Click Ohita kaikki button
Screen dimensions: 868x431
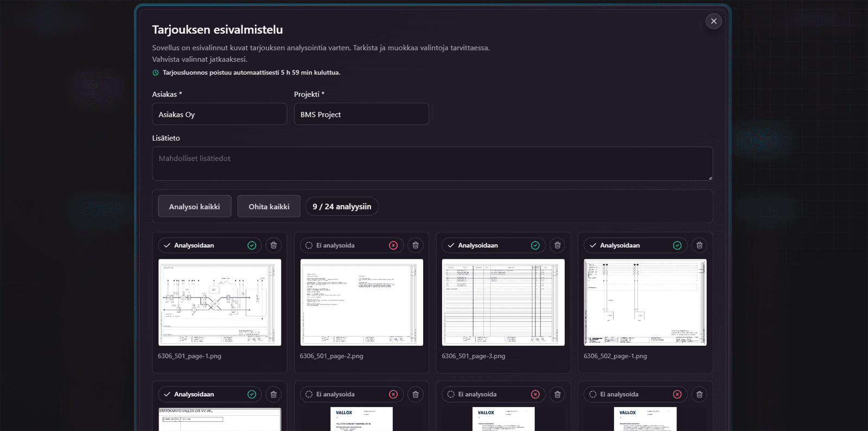(x=269, y=206)
